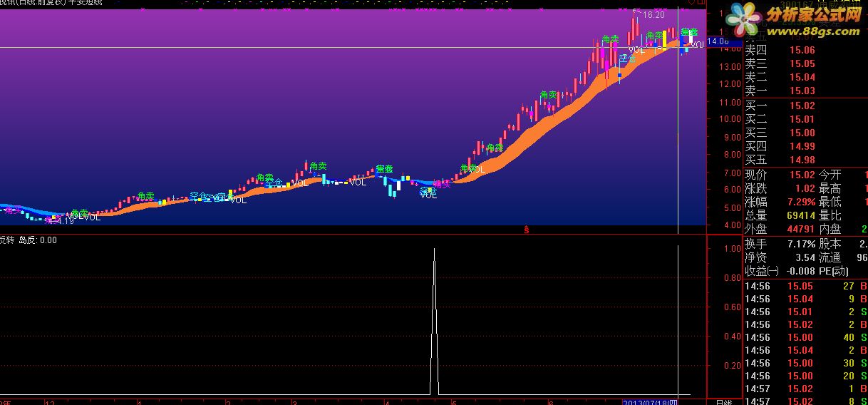Select the 卖一 15.03 ask row

806,91
